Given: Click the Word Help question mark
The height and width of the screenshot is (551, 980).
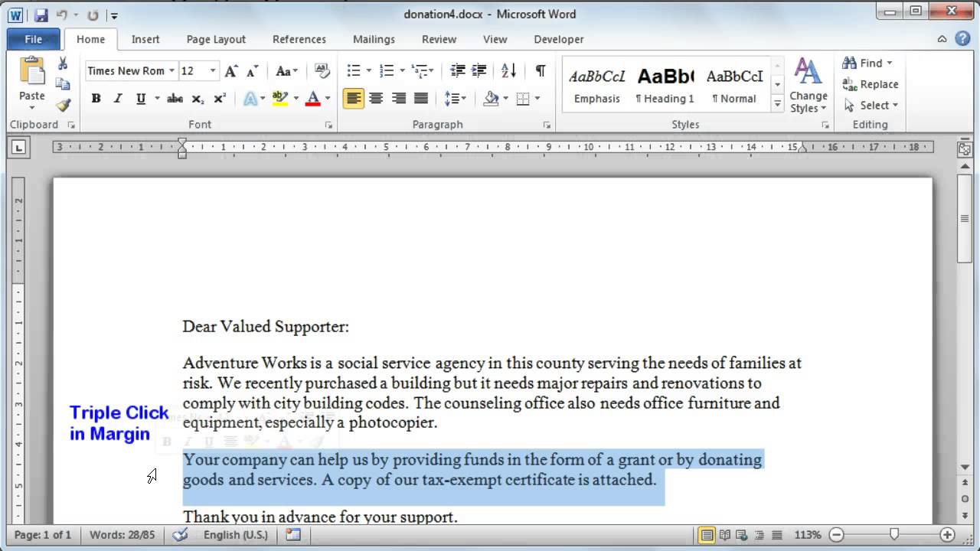Looking at the screenshot, I should click(x=961, y=39).
